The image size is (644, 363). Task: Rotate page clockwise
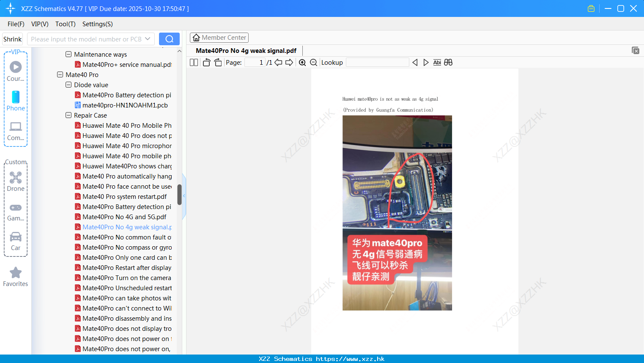[218, 63]
